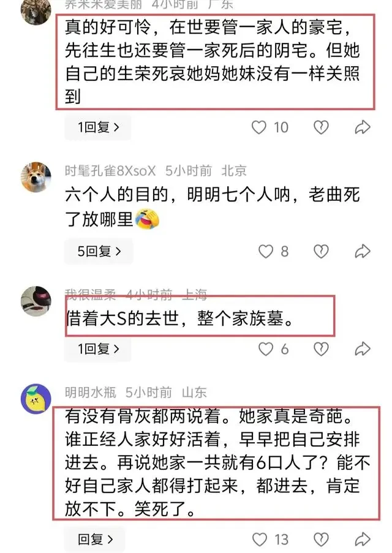
Task: Share the 六个人的目的 comment
Action: pos(363,252)
